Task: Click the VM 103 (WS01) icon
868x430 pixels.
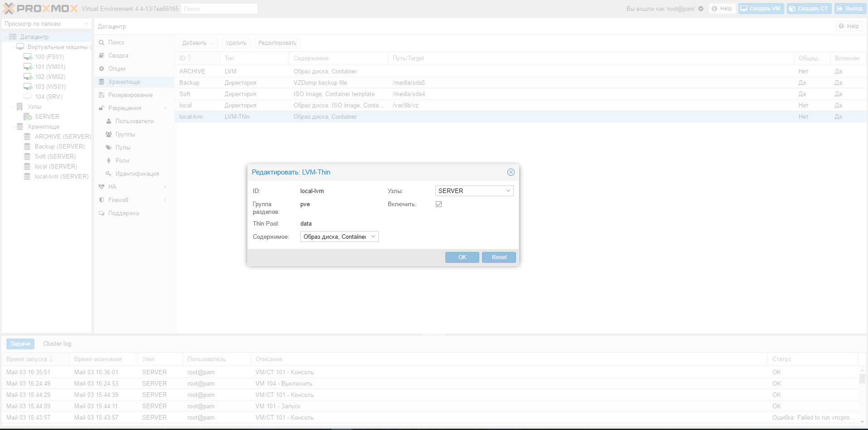Action: coord(28,87)
